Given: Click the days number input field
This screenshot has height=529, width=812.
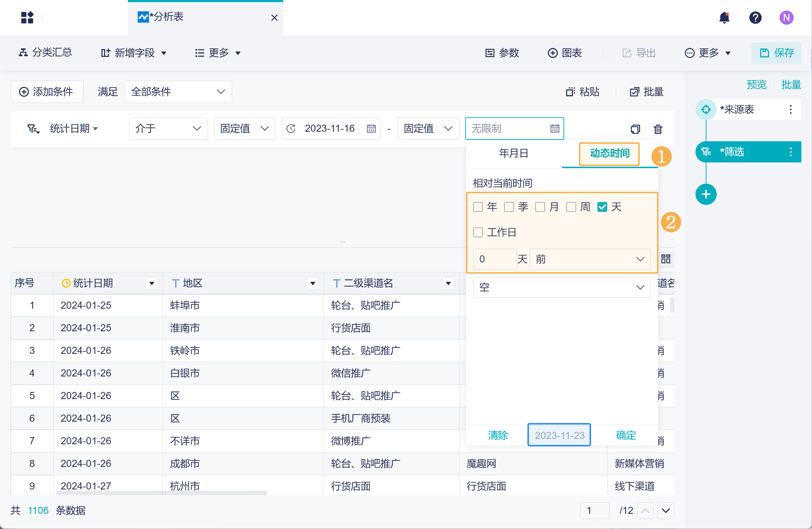Looking at the screenshot, I should (x=494, y=259).
